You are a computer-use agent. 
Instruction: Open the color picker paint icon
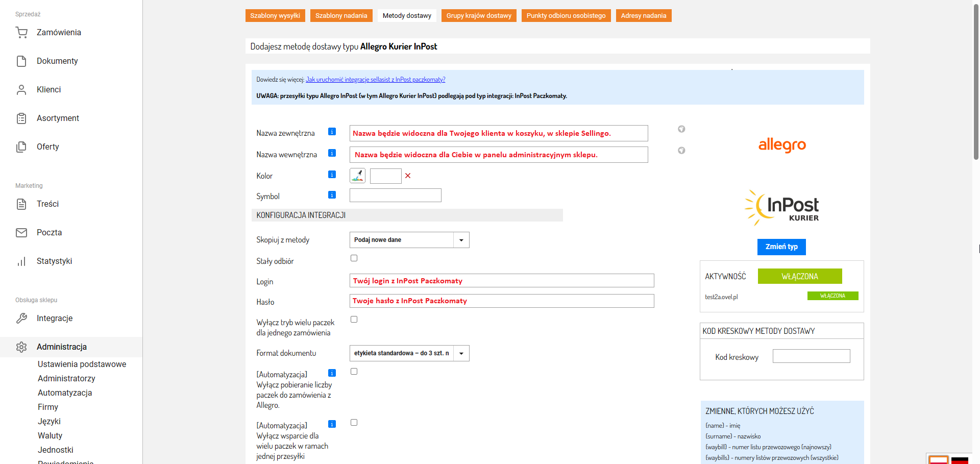pyautogui.click(x=357, y=176)
